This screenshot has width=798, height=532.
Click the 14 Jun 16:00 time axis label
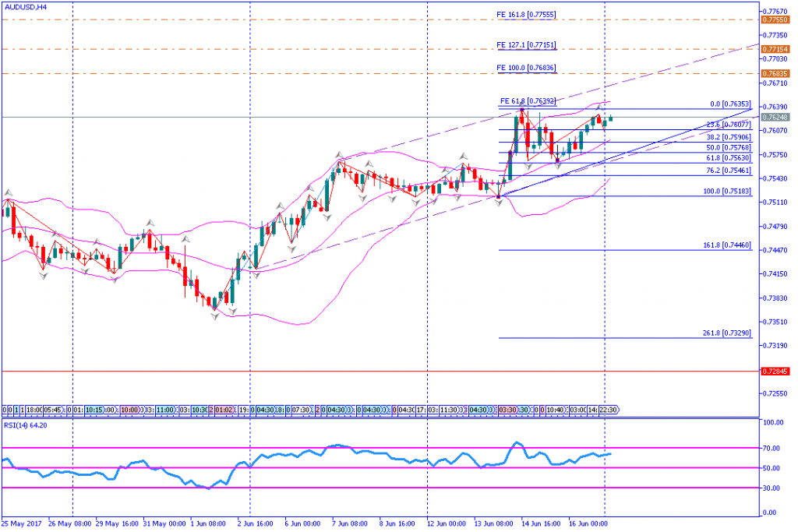(541, 523)
